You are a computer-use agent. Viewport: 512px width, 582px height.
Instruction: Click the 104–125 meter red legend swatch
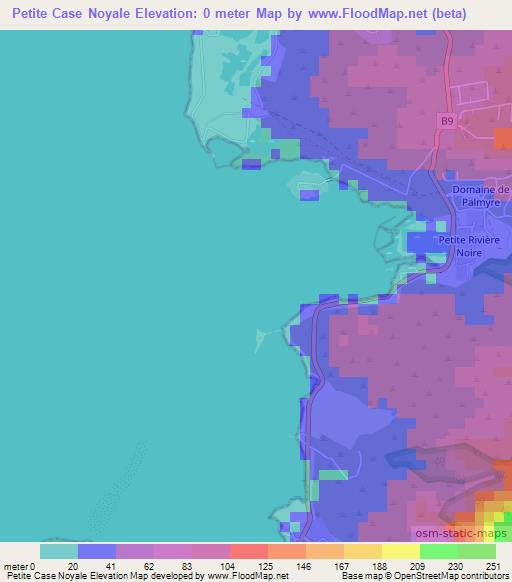tap(249, 551)
